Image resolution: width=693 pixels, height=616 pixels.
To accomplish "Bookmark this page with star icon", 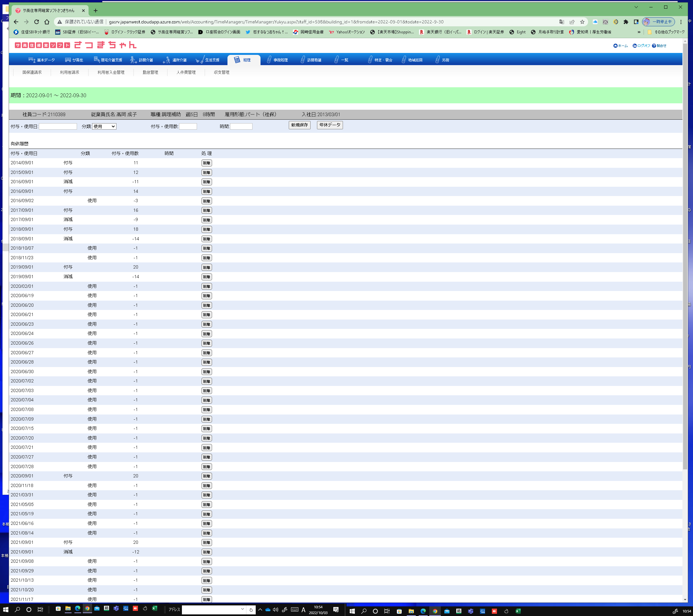I will tap(582, 22).
